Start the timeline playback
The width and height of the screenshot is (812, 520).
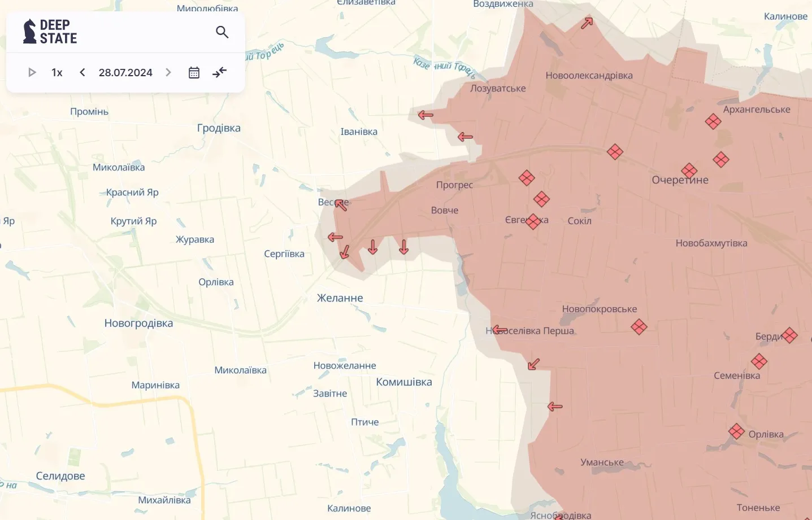pos(32,72)
